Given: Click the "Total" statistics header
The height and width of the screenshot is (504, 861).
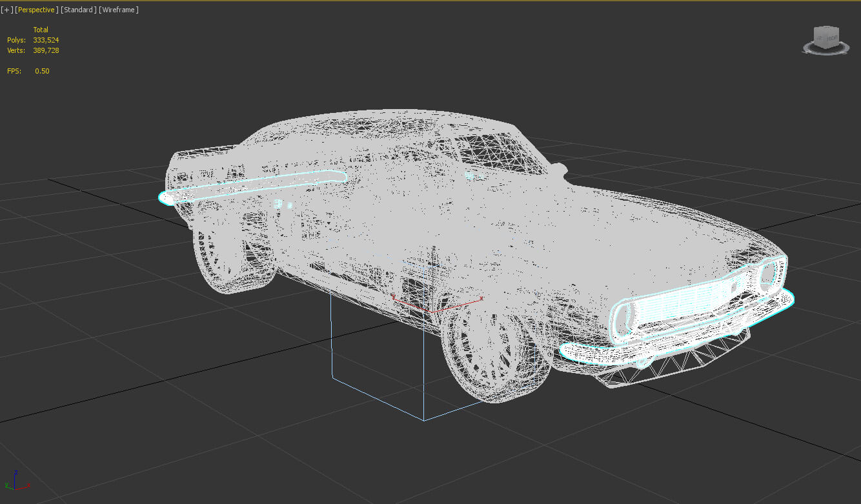Looking at the screenshot, I should pyautogui.click(x=41, y=30).
